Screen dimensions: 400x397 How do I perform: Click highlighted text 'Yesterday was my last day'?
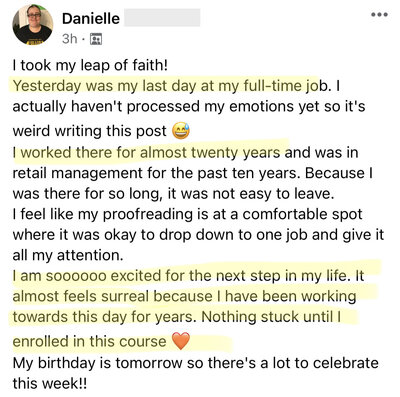pyautogui.click(x=105, y=86)
